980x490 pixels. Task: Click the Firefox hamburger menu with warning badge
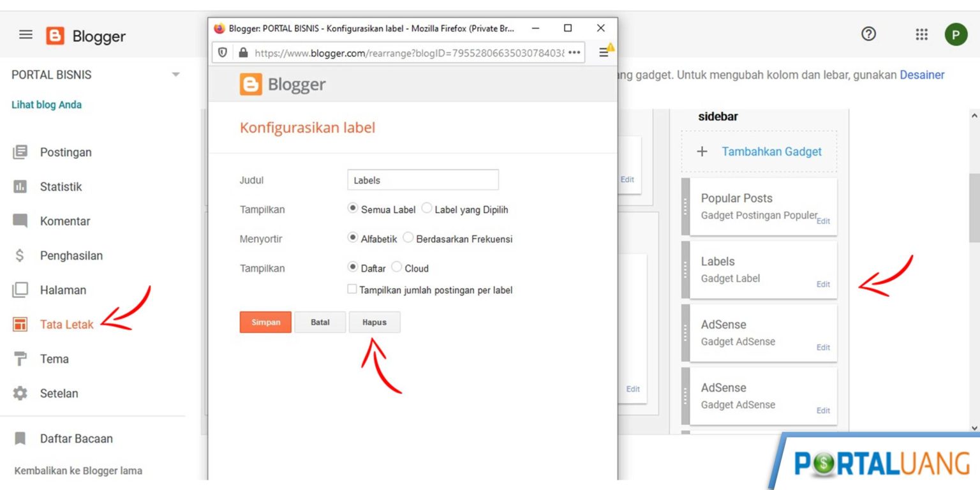(605, 52)
